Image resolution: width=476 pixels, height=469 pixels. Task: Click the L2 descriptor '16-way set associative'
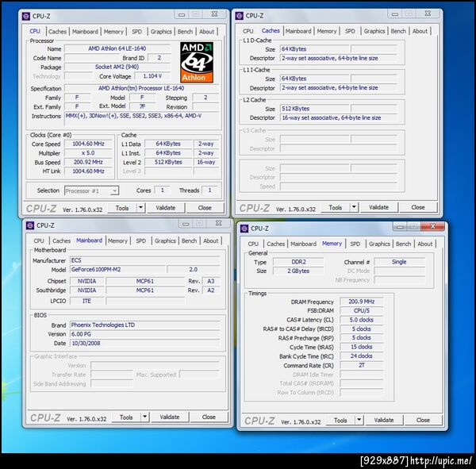(x=339, y=117)
